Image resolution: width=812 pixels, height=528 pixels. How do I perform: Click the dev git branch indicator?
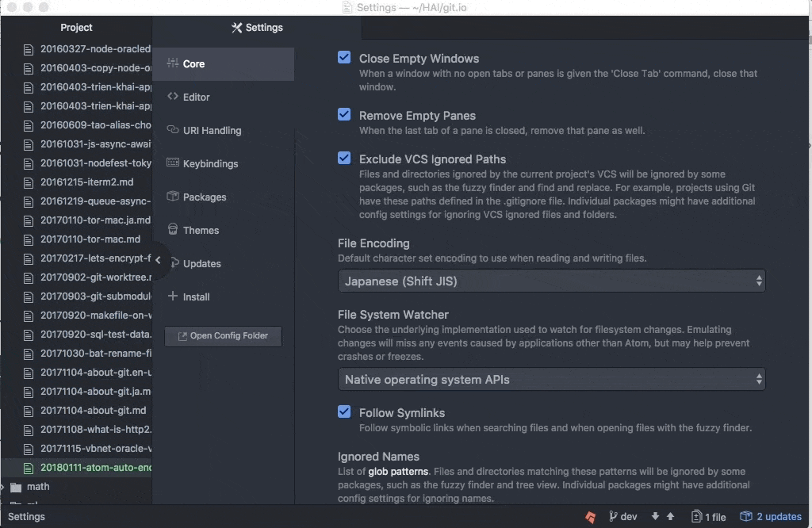(623, 517)
